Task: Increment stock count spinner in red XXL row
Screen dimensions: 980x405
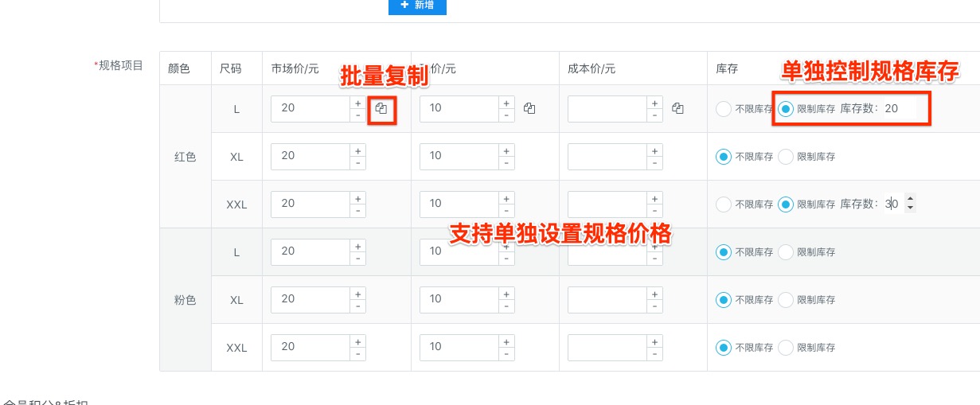Action: point(910,200)
